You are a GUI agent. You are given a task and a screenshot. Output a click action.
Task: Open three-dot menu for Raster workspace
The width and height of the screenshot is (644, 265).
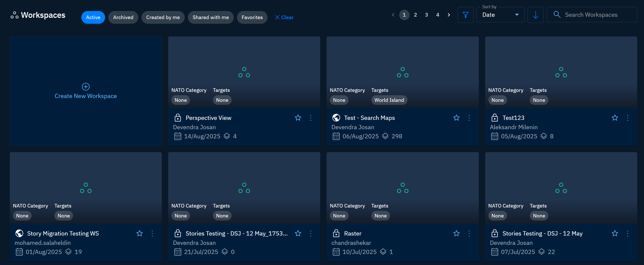click(469, 233)
